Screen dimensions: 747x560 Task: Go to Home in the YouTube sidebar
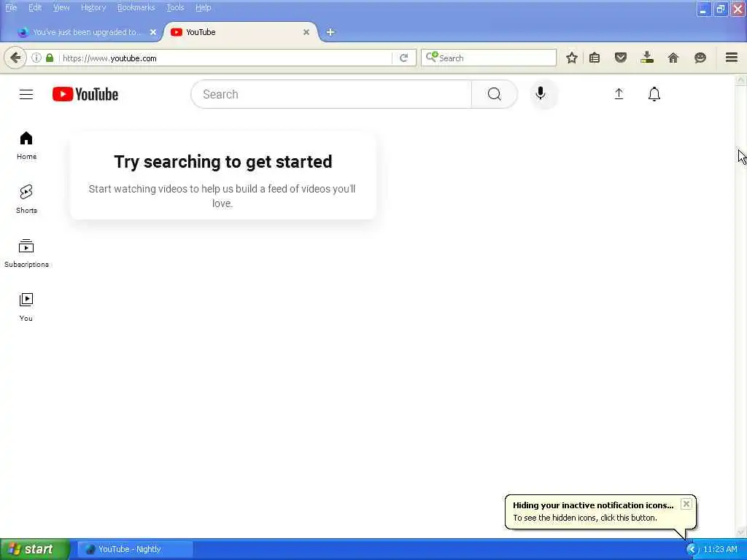pyautogui.click(x=26, y=145)
